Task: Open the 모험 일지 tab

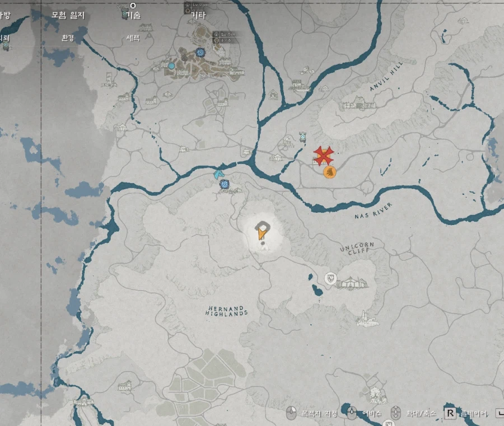Action: [68, 15]
